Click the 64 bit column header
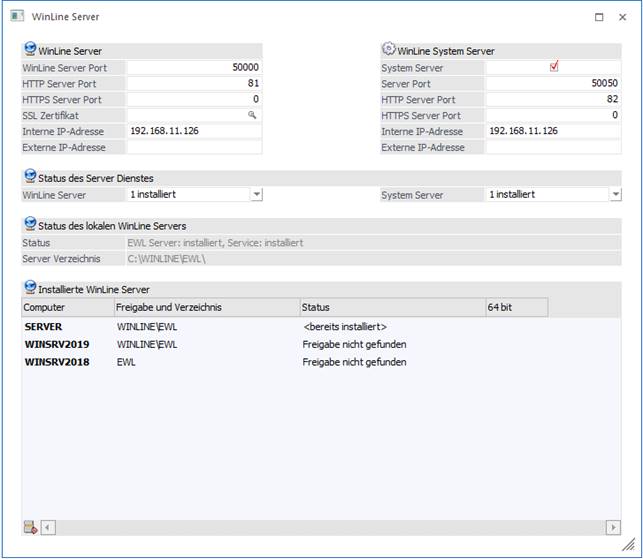The width and height of the screenshot is (643, 559). [516, 307]
